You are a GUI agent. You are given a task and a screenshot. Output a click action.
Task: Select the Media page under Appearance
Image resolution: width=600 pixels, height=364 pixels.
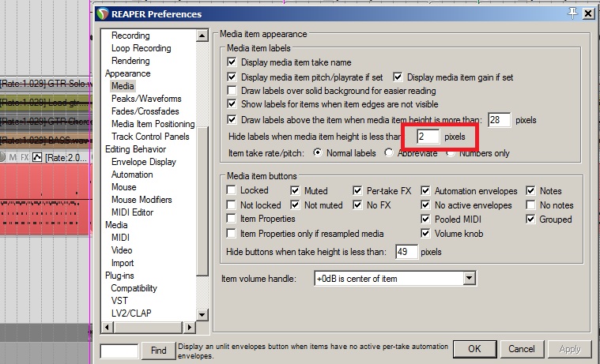[x=123, y=86]
